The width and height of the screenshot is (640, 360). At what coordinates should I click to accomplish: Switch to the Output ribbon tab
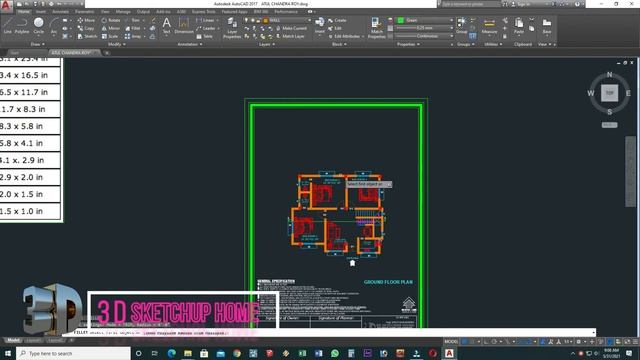[143, 12]
